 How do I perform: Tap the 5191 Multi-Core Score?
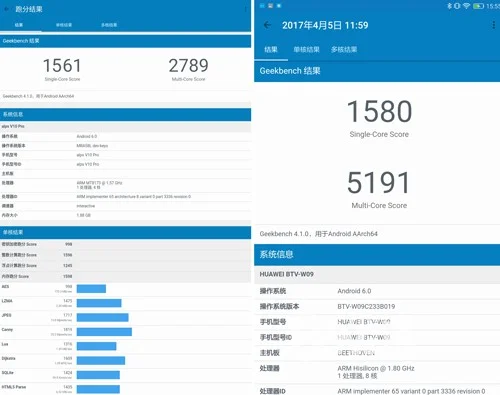pos(379,189)
